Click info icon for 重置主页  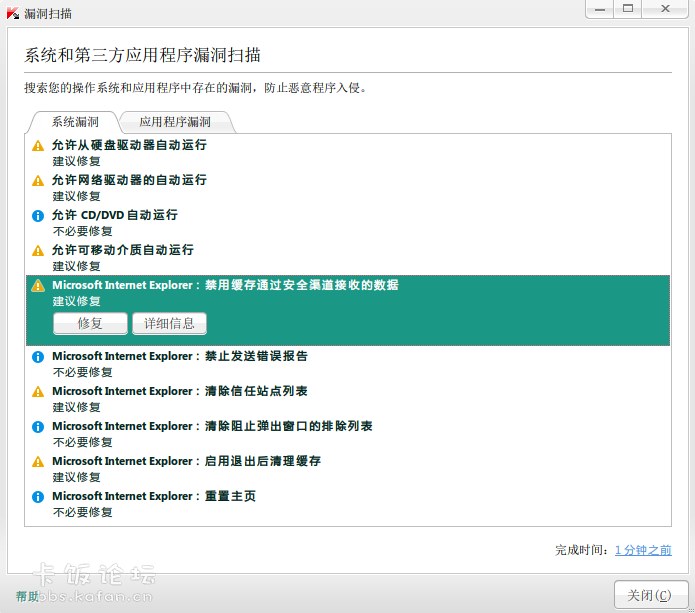(x=38, y=496)
